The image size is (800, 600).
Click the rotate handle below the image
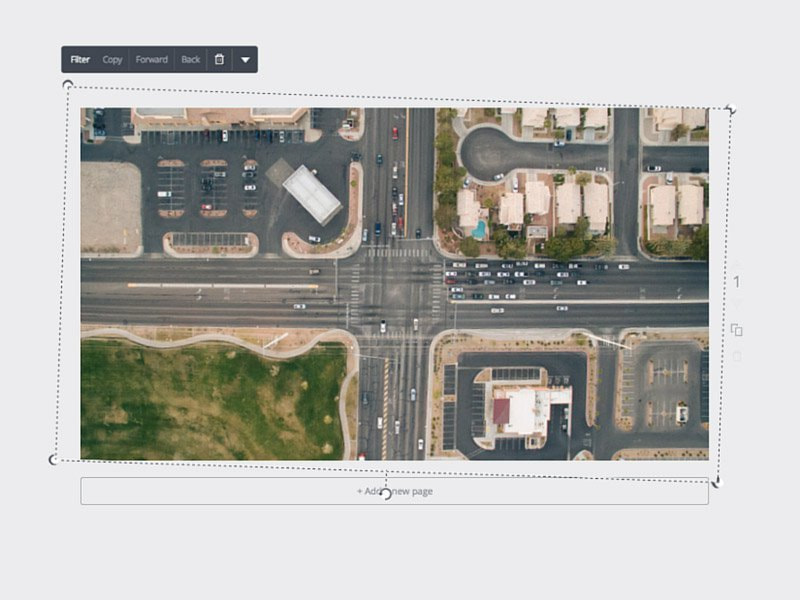386,494
